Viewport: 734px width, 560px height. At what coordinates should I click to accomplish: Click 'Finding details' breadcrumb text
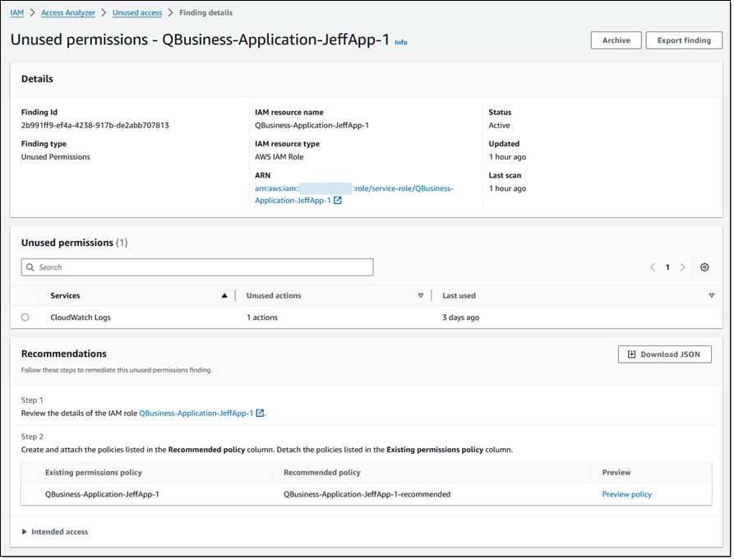tap(206, 12)
